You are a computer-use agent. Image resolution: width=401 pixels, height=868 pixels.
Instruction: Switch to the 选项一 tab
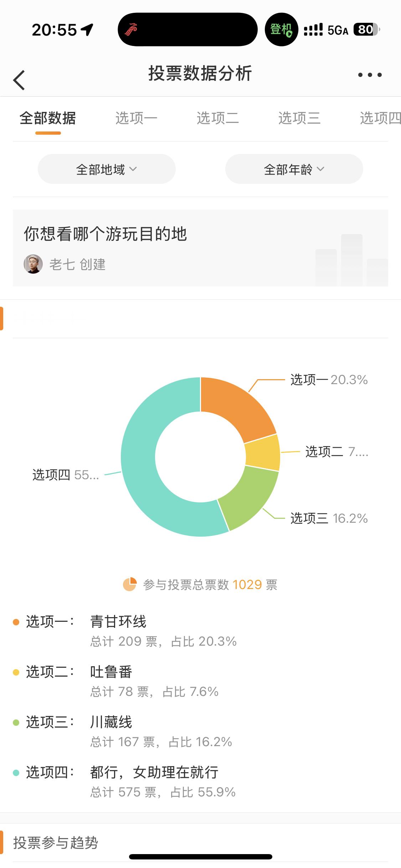137,118
